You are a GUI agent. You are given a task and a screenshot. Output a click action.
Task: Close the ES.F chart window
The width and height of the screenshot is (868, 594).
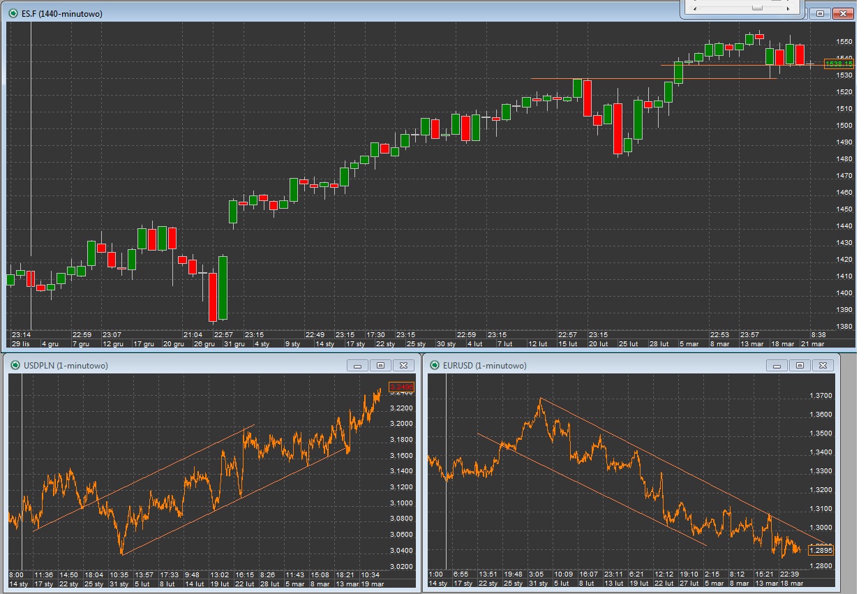(x=843, y=13)
